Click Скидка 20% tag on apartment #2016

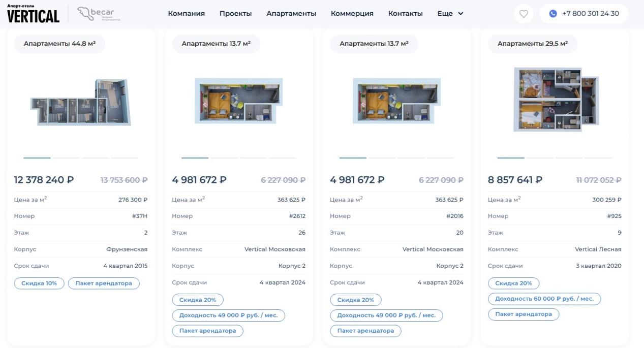tap(355, 300)
